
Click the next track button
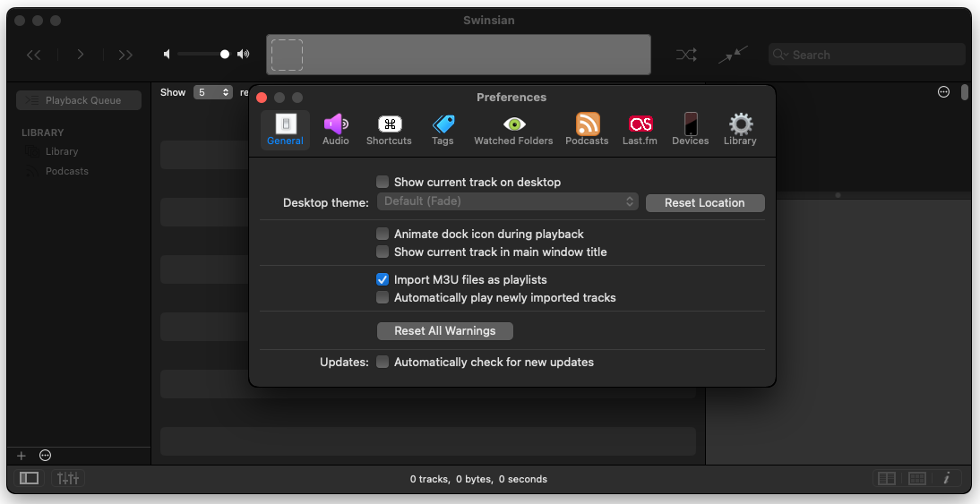(125, 55)
